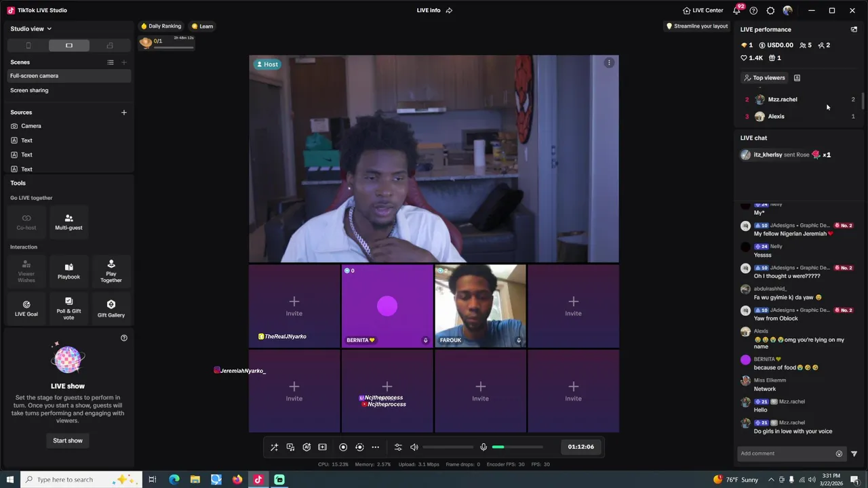Switch to the portrait phone layout

pos(28,45)
